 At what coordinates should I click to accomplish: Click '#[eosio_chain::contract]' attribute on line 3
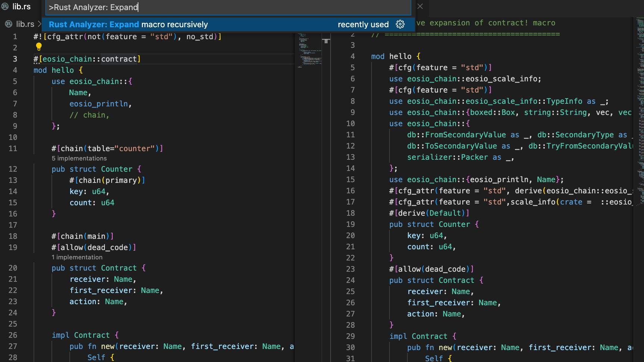pyautogui.click(x=87, y=59)
